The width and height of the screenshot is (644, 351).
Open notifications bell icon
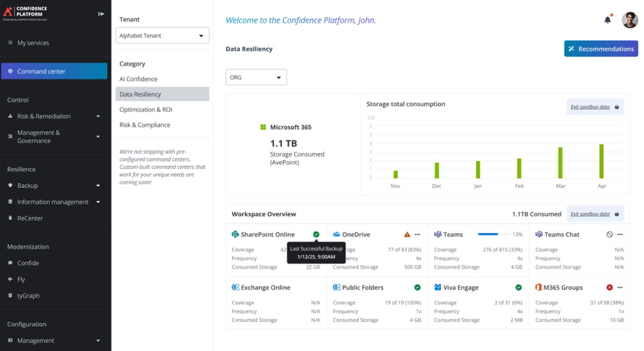(x=607, y=20)
